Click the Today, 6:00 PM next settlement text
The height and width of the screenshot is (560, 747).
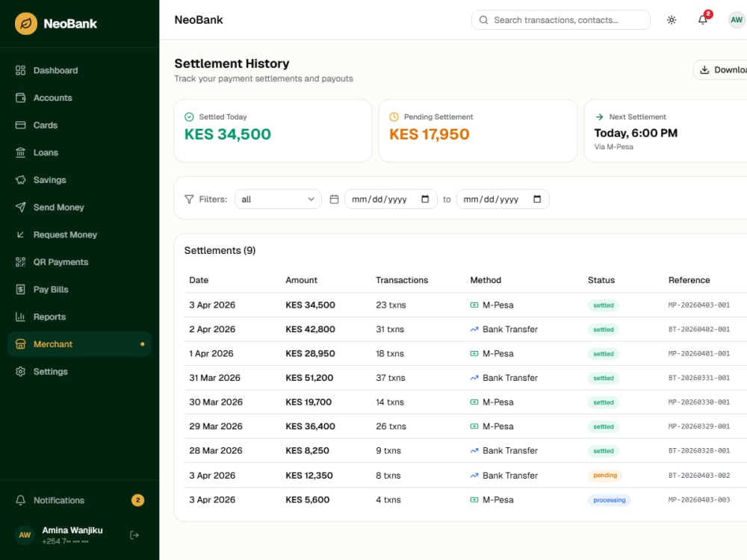coord(636,134)
